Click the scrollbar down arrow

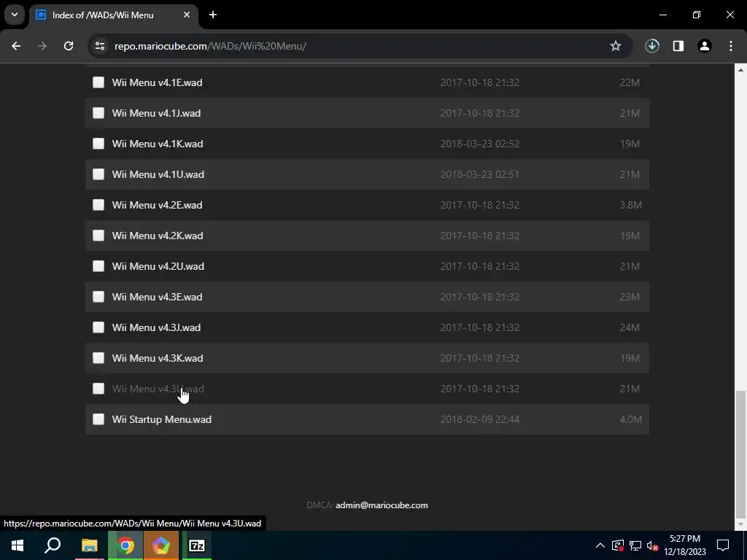[740, 525]
